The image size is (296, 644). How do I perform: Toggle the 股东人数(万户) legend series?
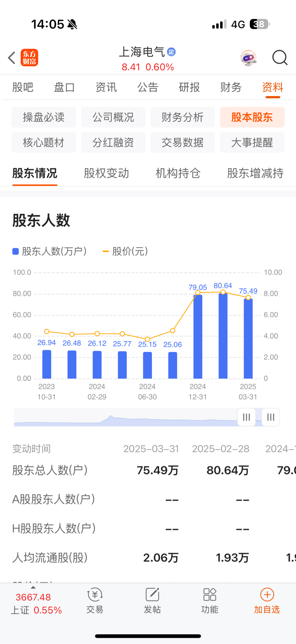[x=50, y=251]
